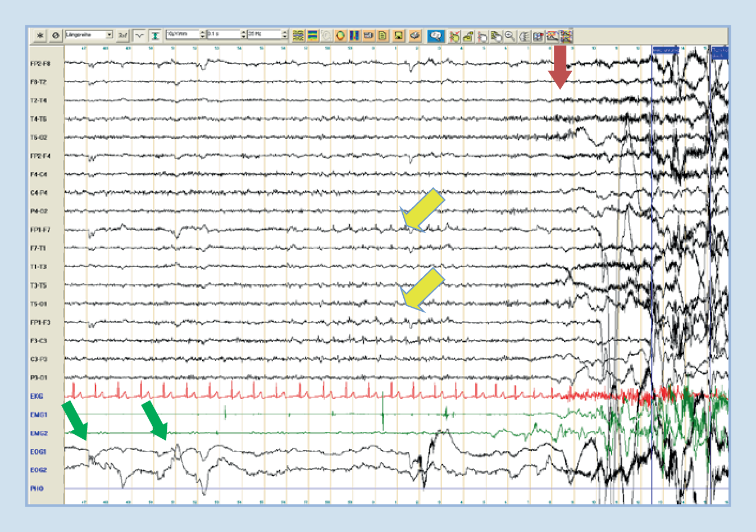Screen dimensions: 756x532
Task: Click the sensitivity value field
Action: (183, 35)
